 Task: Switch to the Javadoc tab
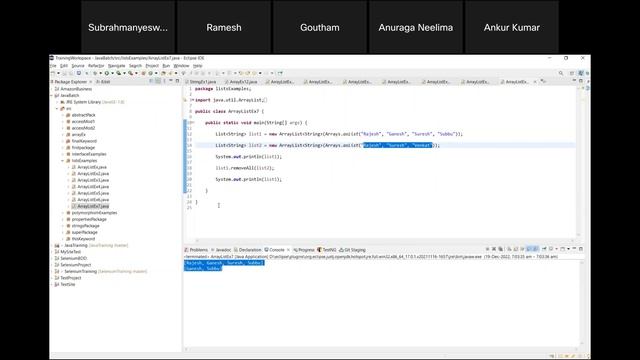[221, 250]
